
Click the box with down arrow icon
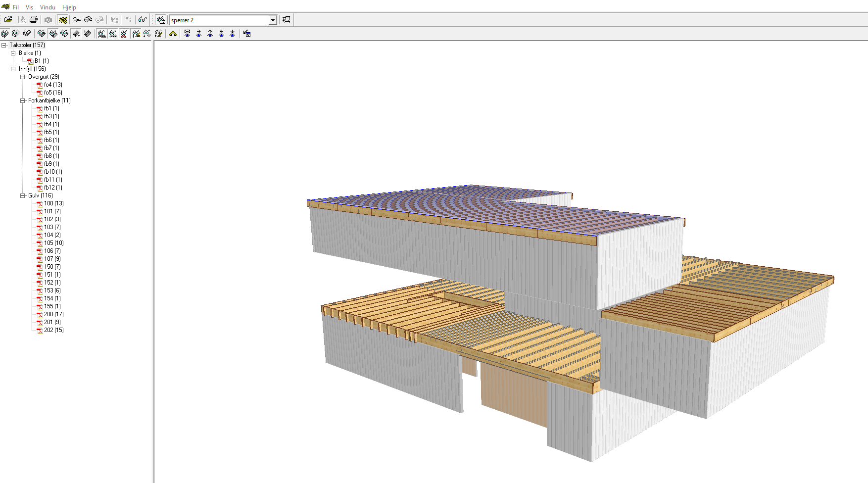tap(88, 33)
